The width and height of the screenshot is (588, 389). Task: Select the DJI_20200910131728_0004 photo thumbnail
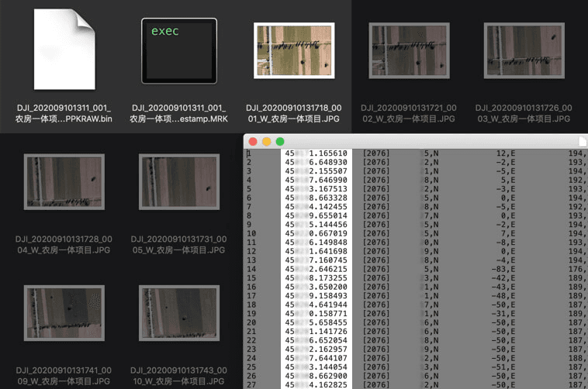(x=64, y=182)
